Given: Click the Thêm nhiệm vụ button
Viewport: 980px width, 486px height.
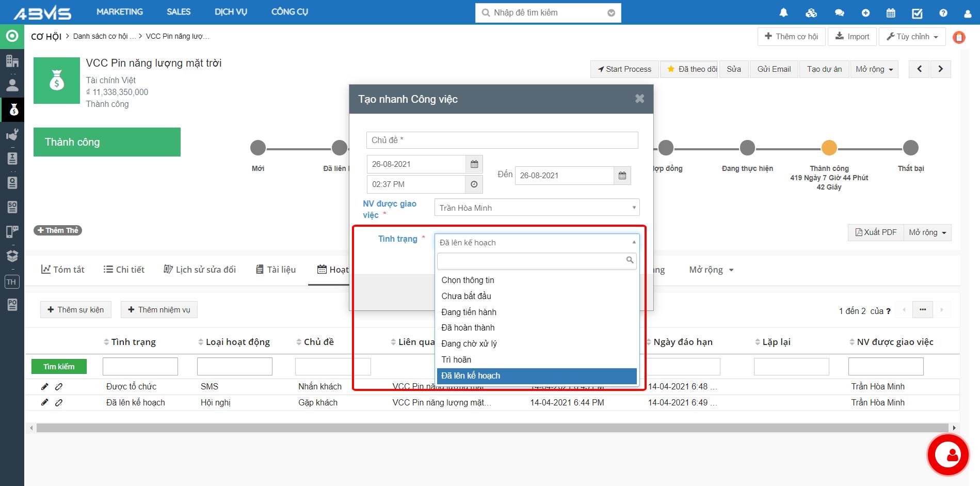Looking at the screenshot, I should pos(159,310).
